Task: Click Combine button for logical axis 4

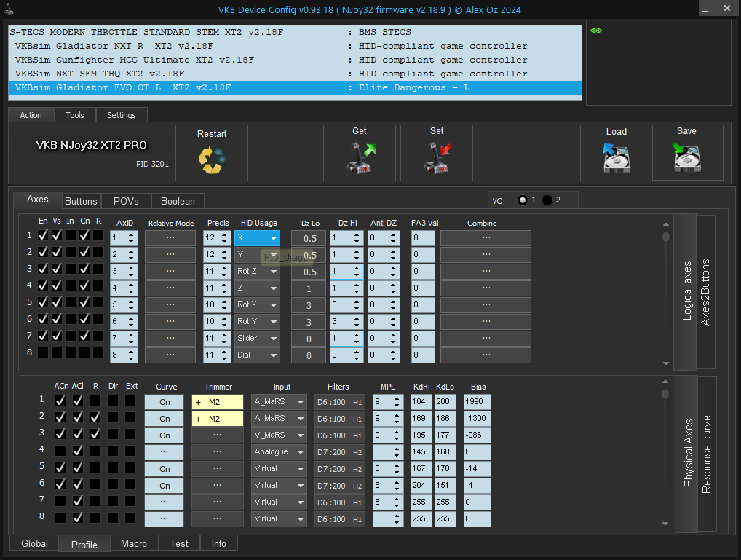Action: [486, 288]
